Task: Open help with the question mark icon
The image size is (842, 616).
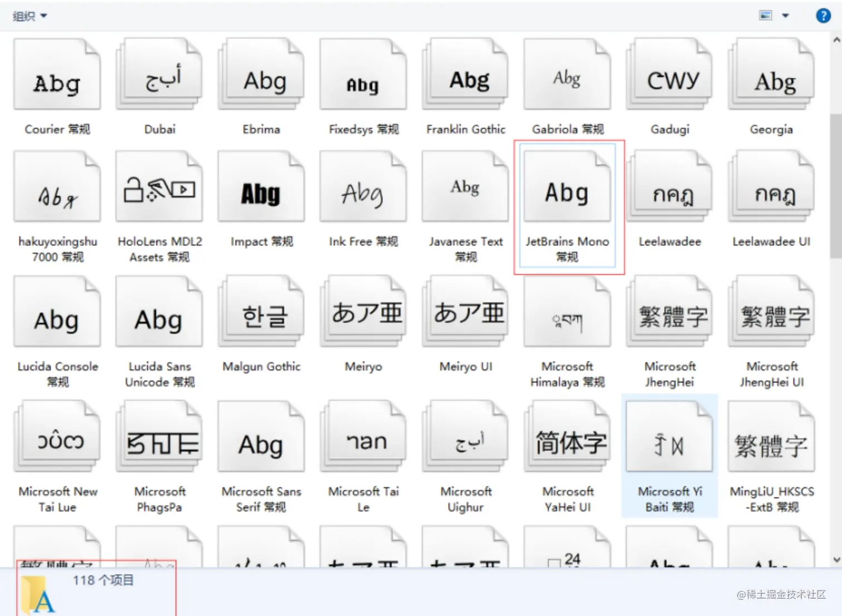Action: tap(823, 16)
